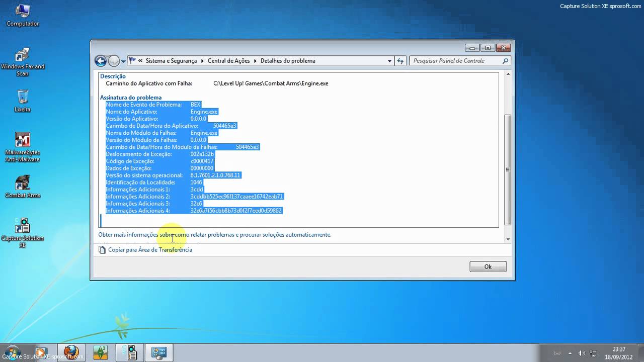
Task: Switch to Control Panel taskbar button
Action: point(159,352)
